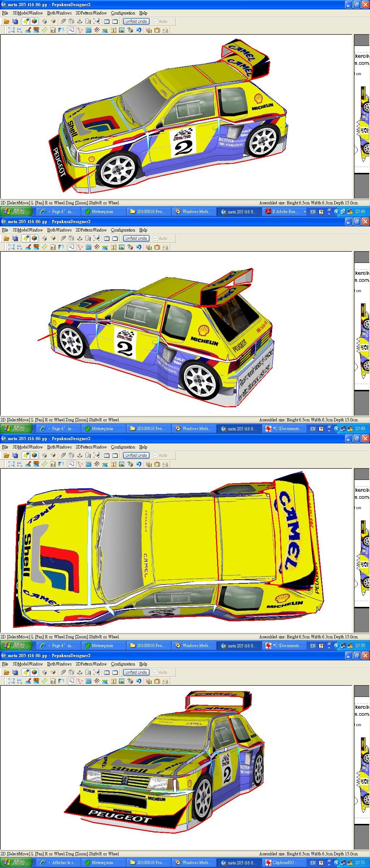Open the Configuration menu in the third window

pyautogui.click(x=123, y=447)
